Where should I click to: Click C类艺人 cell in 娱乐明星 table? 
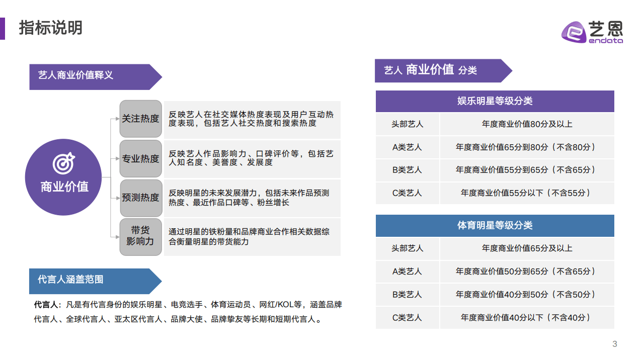click(408, 193)
